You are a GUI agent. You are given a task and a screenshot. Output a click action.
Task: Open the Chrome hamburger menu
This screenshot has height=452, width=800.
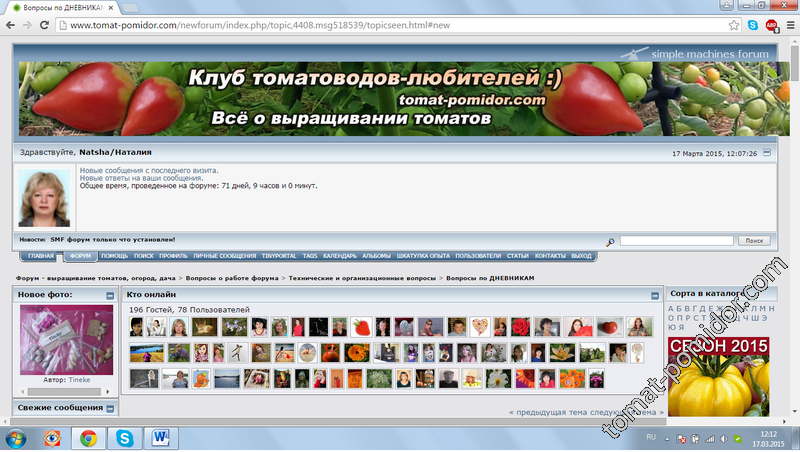tap(789, 24)
